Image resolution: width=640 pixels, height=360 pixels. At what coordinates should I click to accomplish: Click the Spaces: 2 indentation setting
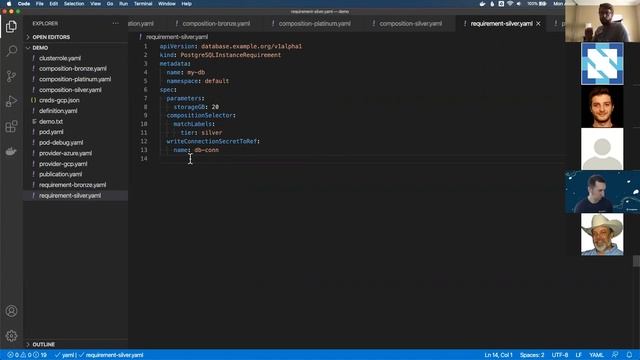coord(532,355)
